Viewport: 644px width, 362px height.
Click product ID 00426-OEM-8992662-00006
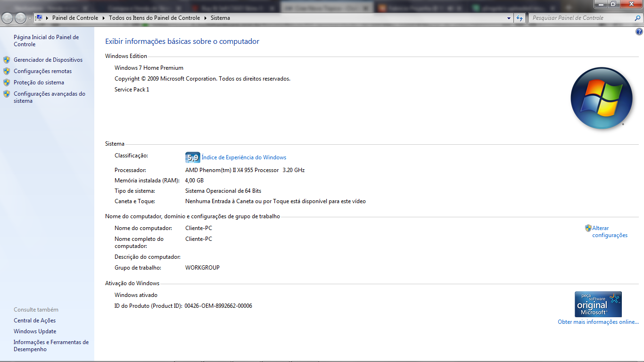[x=218, y=306]
